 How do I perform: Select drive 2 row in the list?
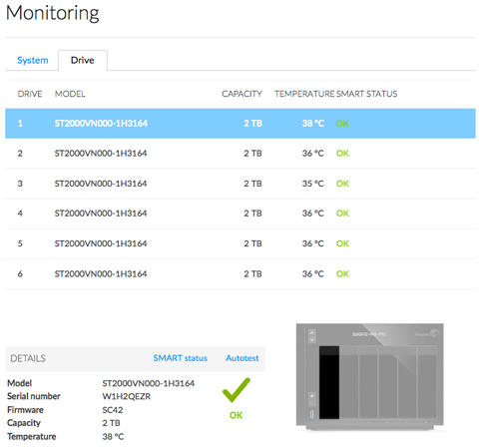click(x=240, y=154)
